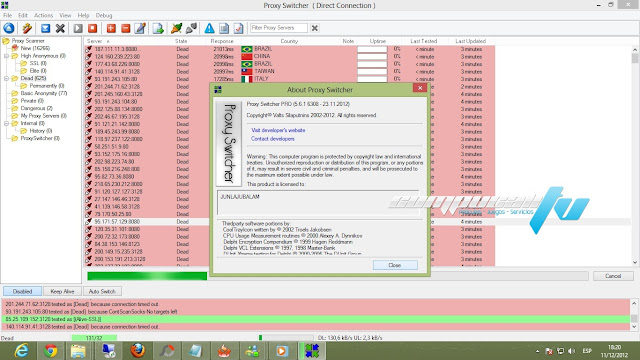
Task: Click the Filter Proxy Servers input field
Action: pyautogui.click(x=278, y=28)
